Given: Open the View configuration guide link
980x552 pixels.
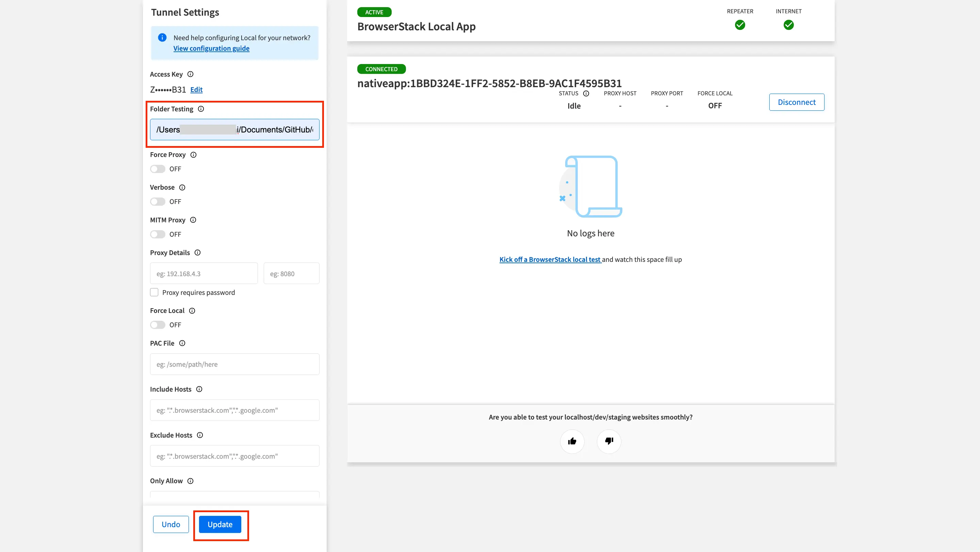Looking at the screenshot, I should 211,48.
